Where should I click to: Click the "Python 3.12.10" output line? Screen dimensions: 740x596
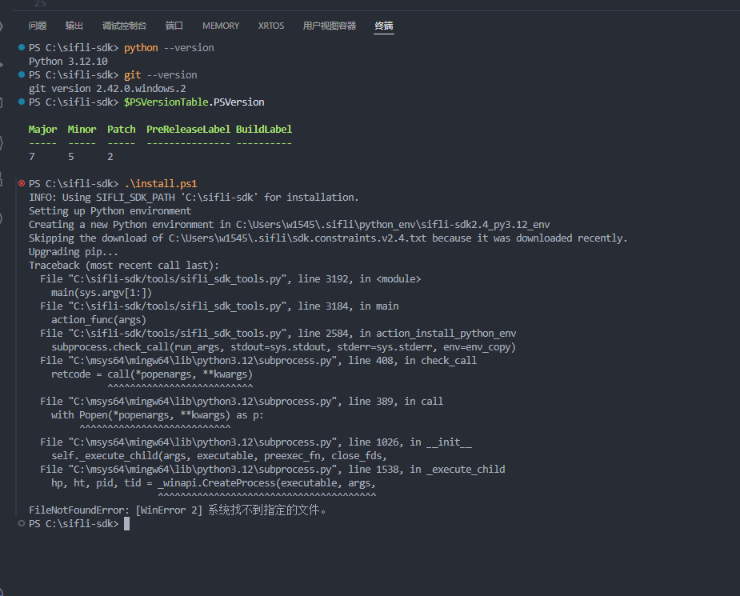click(x=68, y=61)
